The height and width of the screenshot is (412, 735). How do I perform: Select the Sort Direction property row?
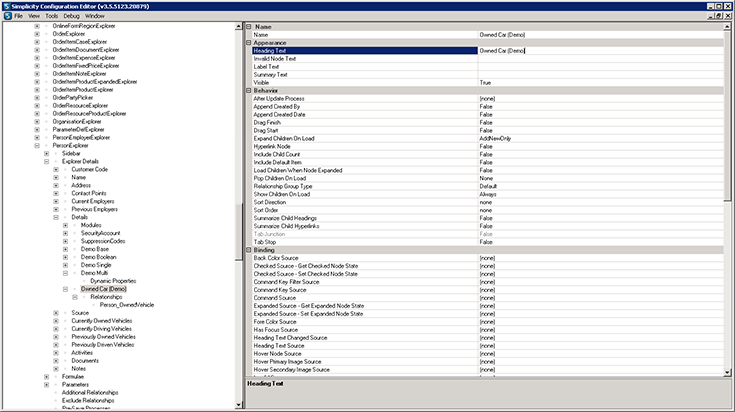click(x=488, y=202)
